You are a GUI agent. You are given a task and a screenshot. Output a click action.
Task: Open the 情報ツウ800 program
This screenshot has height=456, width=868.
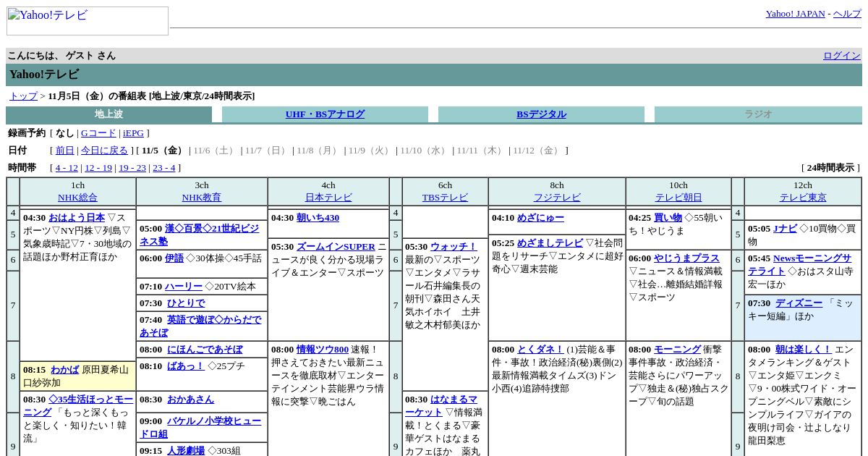tap(322, 350)
